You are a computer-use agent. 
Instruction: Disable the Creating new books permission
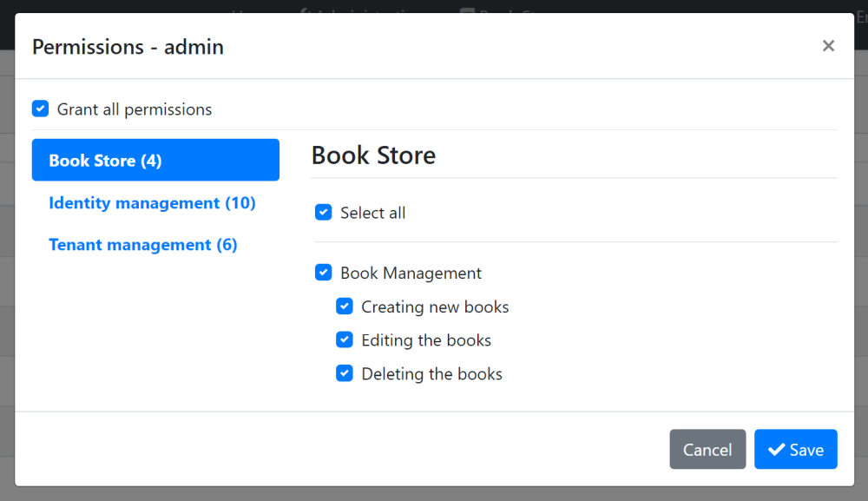(345, 306)
